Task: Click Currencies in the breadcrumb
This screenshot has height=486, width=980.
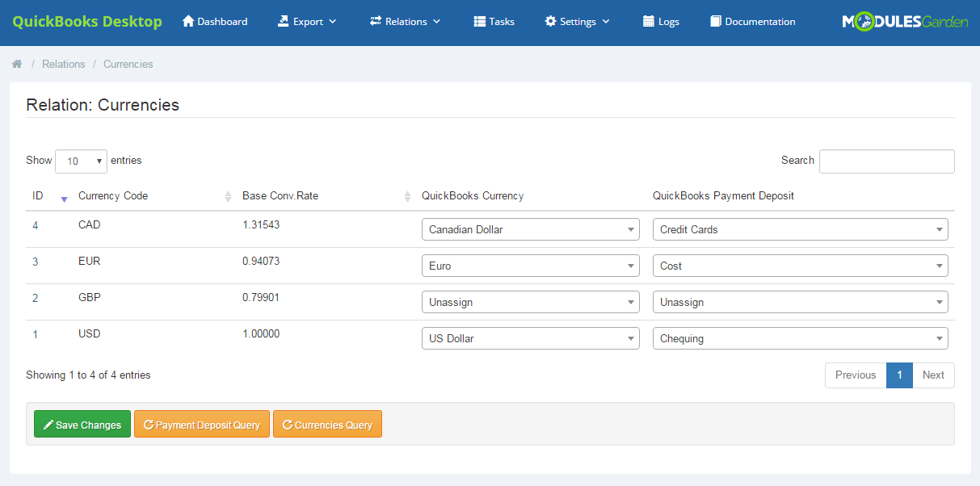Action: 128,64
